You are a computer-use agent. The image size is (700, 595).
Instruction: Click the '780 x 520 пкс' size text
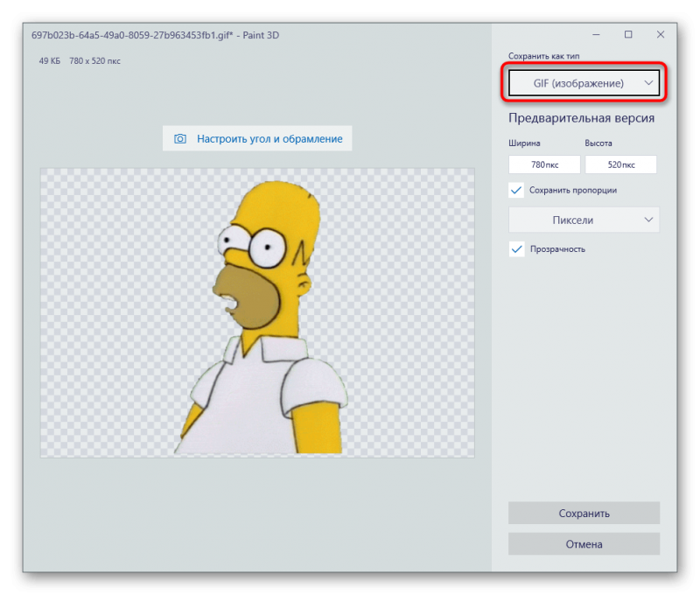[94, 61]
